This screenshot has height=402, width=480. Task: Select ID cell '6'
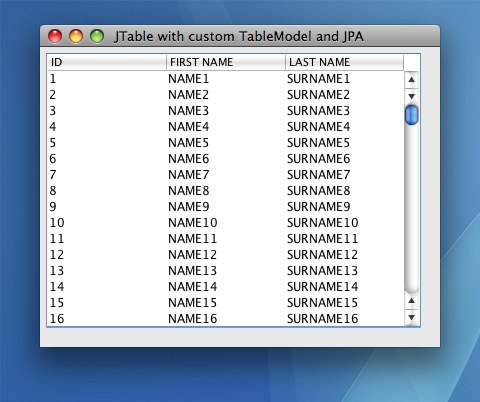click(x=107, y=159)
